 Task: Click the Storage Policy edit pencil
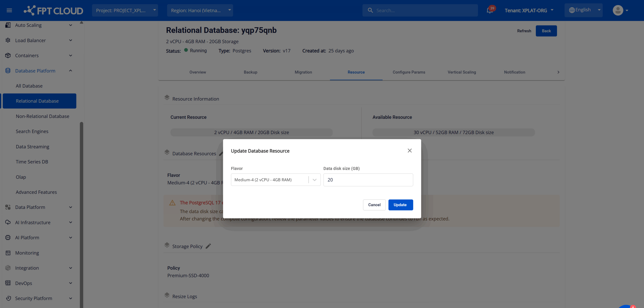pyautogui.click(x=208, y=246)
